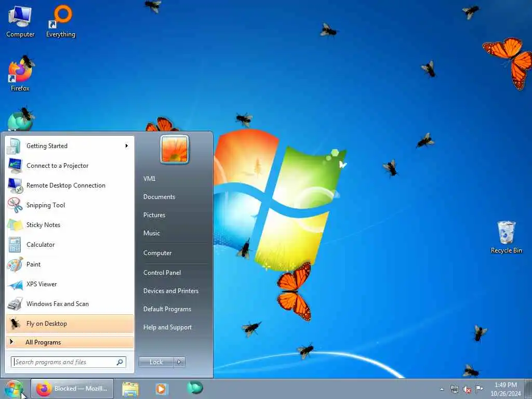Show hidden tray icons arrow

(442, 390)
